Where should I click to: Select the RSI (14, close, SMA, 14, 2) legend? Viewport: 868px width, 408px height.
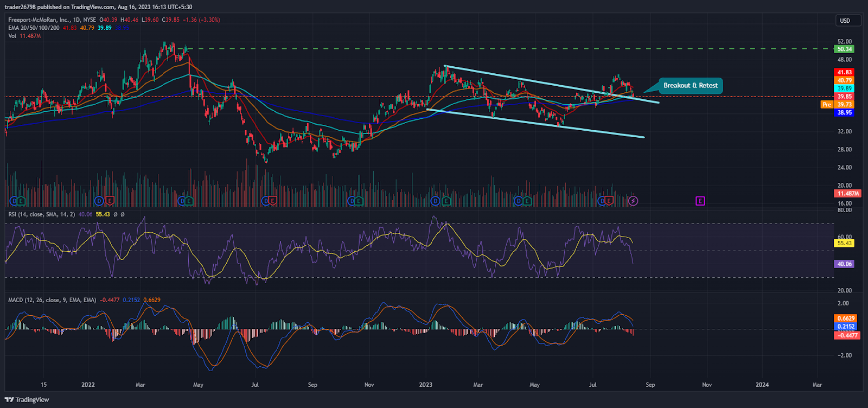(x=42, y=214)
